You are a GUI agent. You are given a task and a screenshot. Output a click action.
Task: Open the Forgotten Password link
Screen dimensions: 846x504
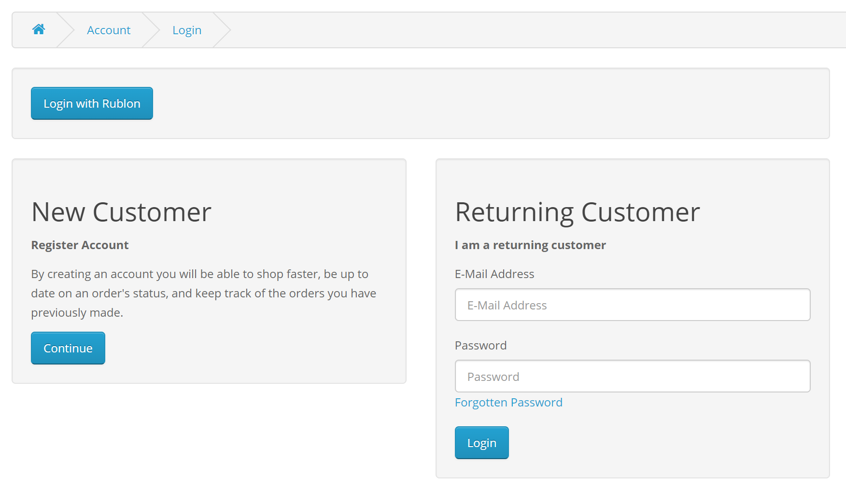coord(508,403)
